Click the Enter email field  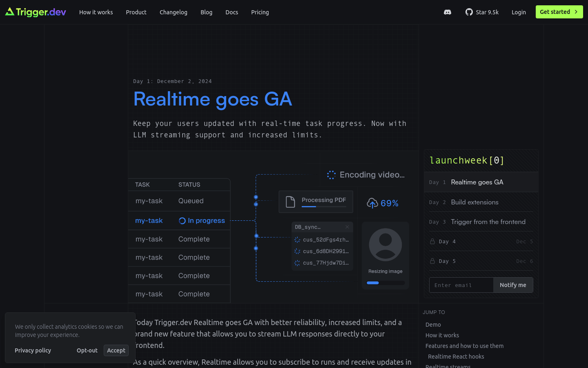pos(461,285)
